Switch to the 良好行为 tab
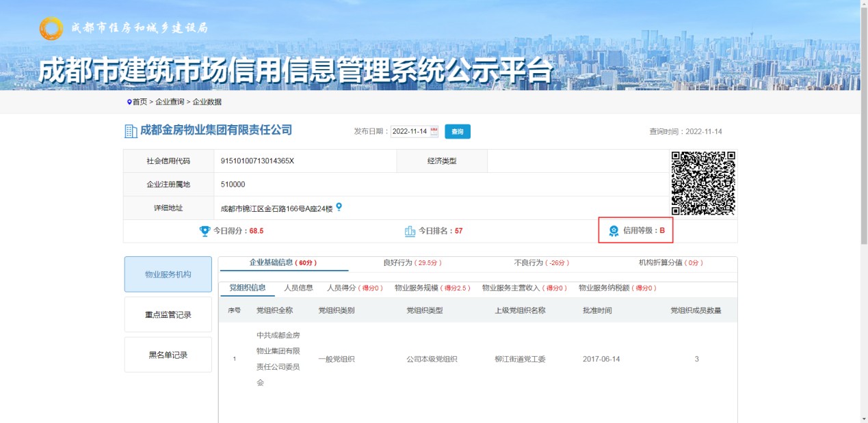This screenshot has width=868, height=423. [x=412, y=262]
